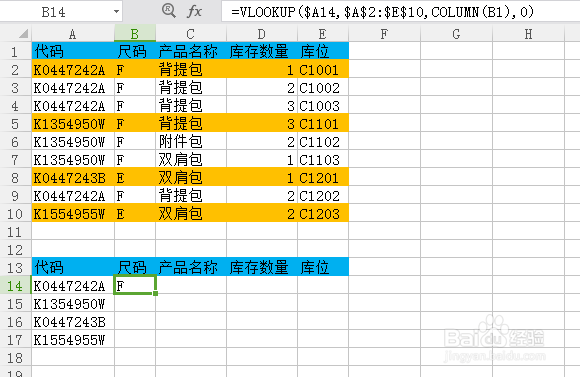Screen dimensions: 580x377
Task: Click cell C1001
Action: (323, 69)
